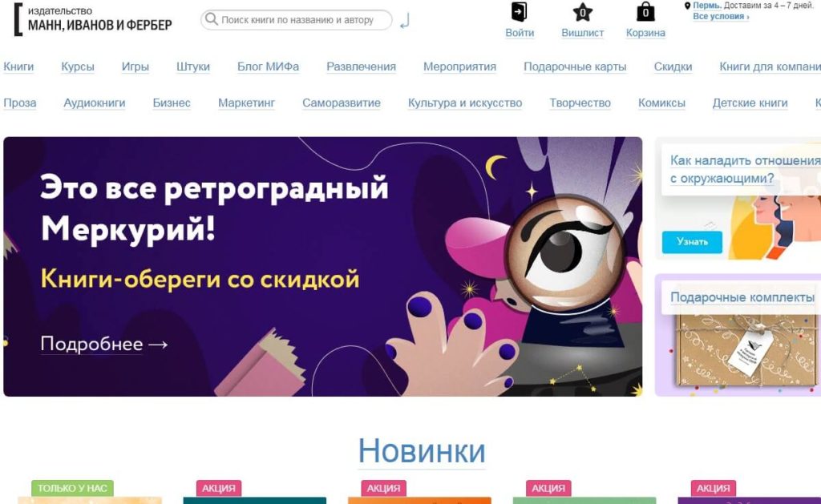Open the Блог МИФа menu item
The width and height of the screenshot is (821, 504).
tap(268, 67)
